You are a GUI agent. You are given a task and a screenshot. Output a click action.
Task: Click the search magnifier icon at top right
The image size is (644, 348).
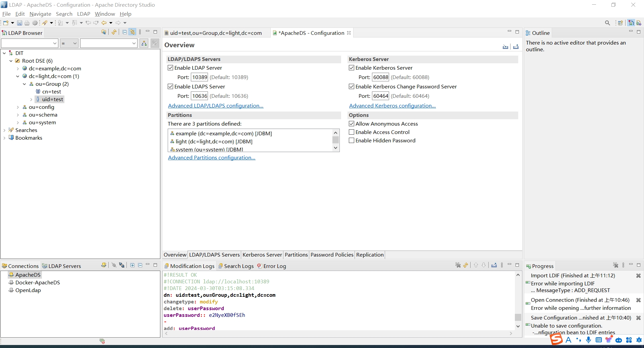coord(607,23)
